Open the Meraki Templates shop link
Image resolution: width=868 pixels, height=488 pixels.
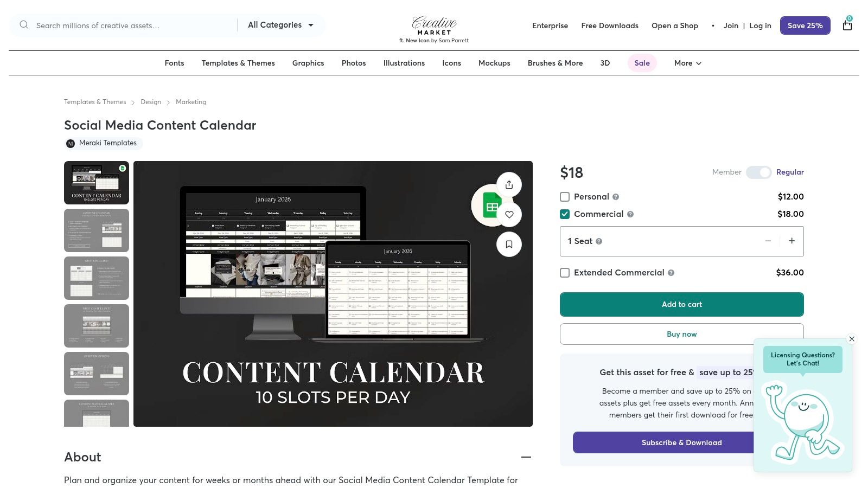pos(107,143)
